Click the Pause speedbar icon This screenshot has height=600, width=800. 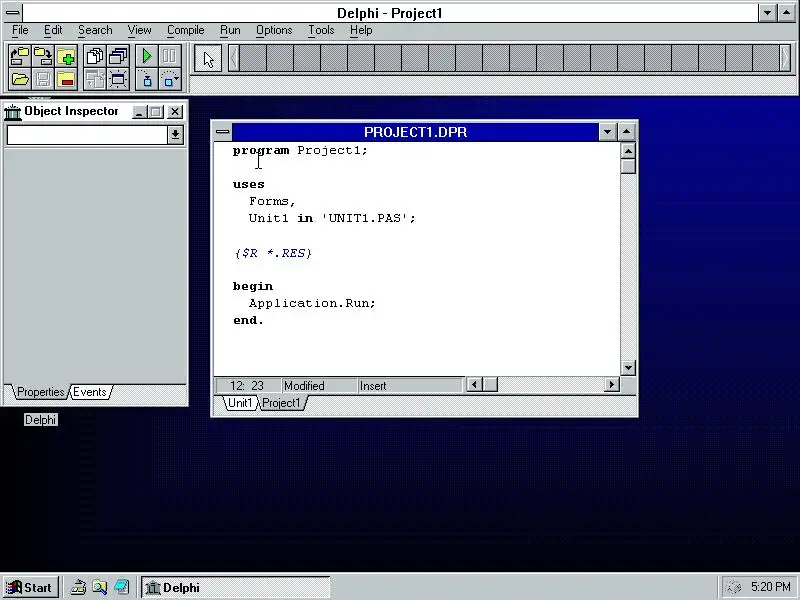click(170, 56)
